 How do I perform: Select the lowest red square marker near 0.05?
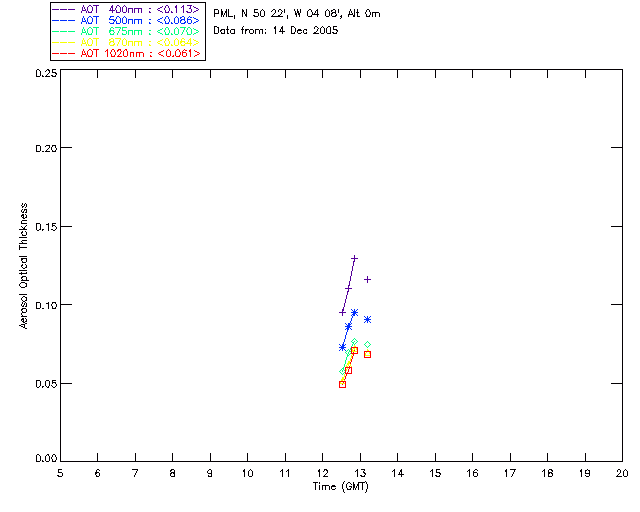342,385
